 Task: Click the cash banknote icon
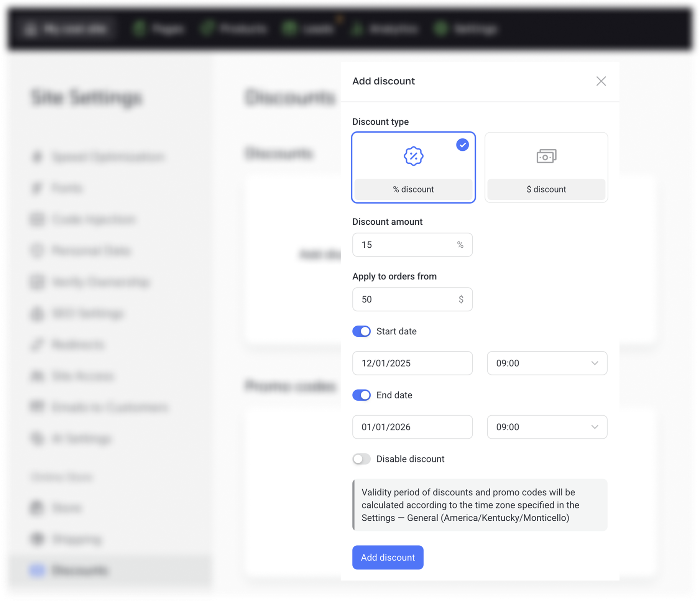pos(546,156)
